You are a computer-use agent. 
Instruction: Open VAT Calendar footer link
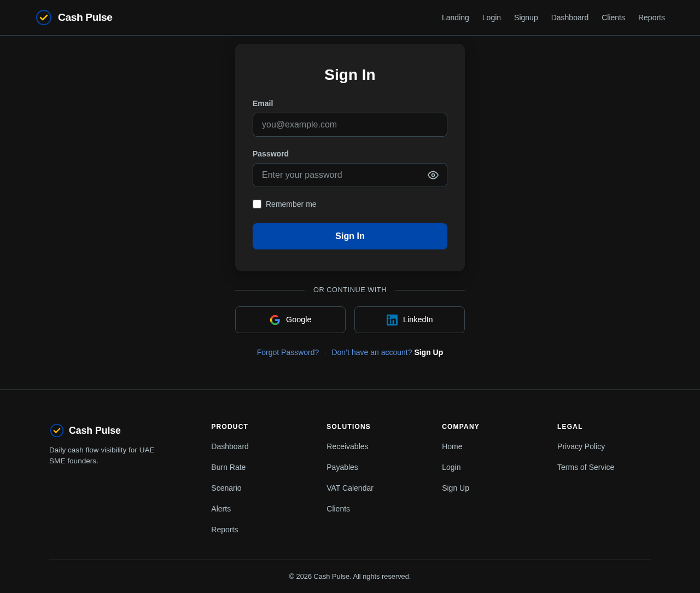click(350, 488)
